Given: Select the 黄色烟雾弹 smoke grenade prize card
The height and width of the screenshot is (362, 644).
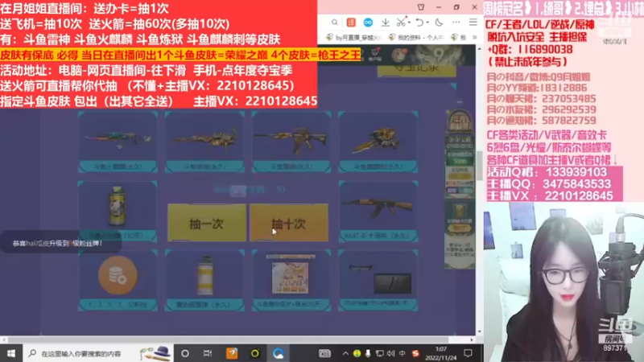Looking at the screenshot, I should (204, 280).
